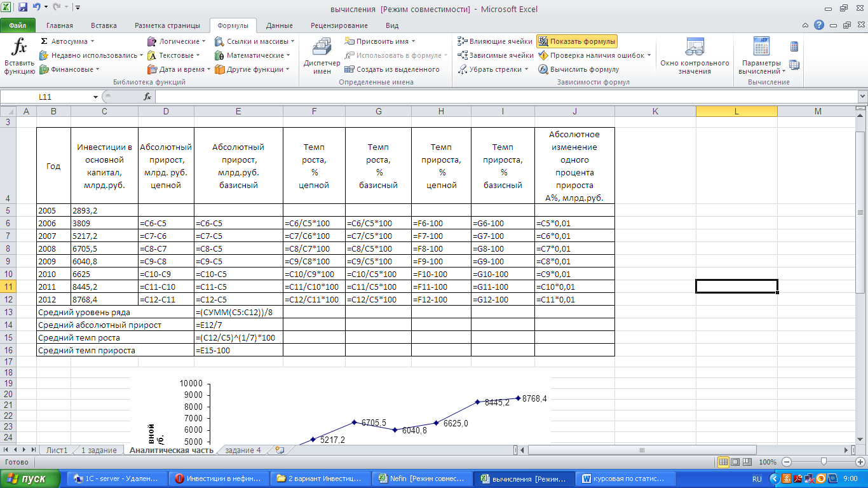The height and width of the screenshot is (488, 868).
Task: Open sheet tab Лист1
Action: point(57,450)
